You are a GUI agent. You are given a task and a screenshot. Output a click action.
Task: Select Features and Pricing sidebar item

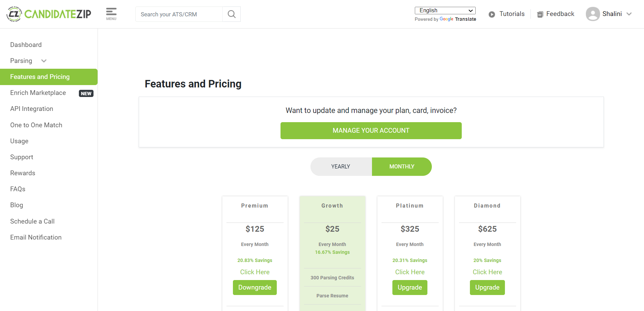pos(49,77)
